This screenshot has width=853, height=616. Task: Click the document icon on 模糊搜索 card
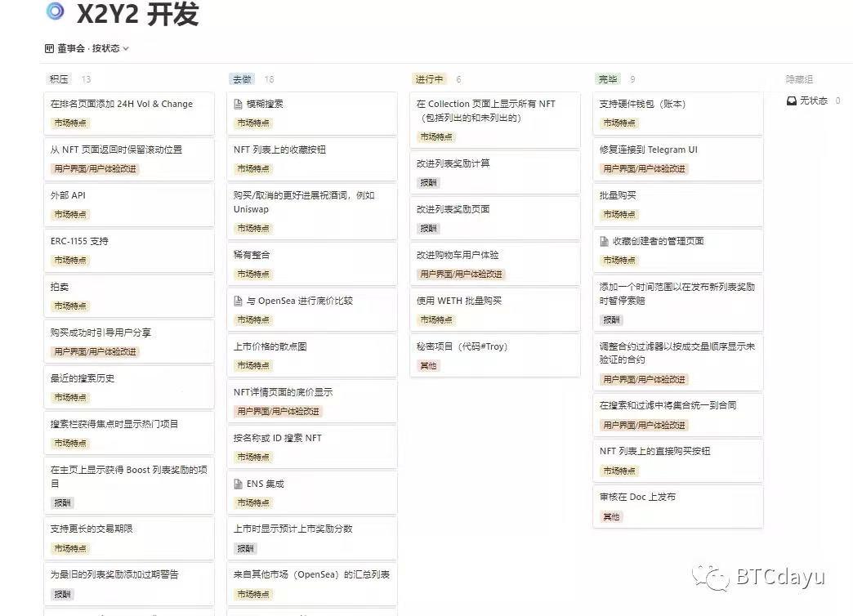click(239, 105)
